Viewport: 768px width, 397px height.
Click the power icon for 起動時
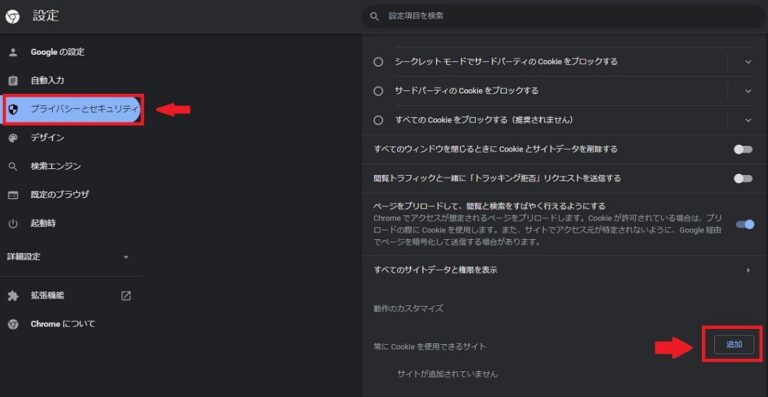point(13,224)
